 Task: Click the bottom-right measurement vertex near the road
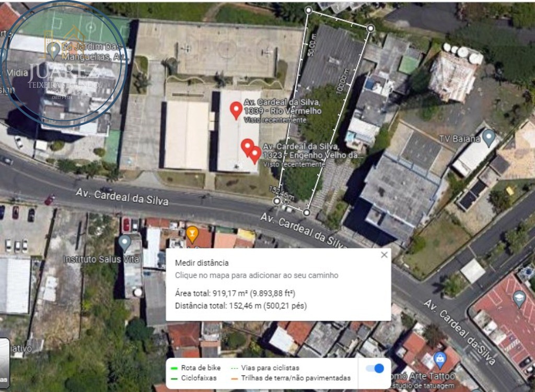coord(306,212)
